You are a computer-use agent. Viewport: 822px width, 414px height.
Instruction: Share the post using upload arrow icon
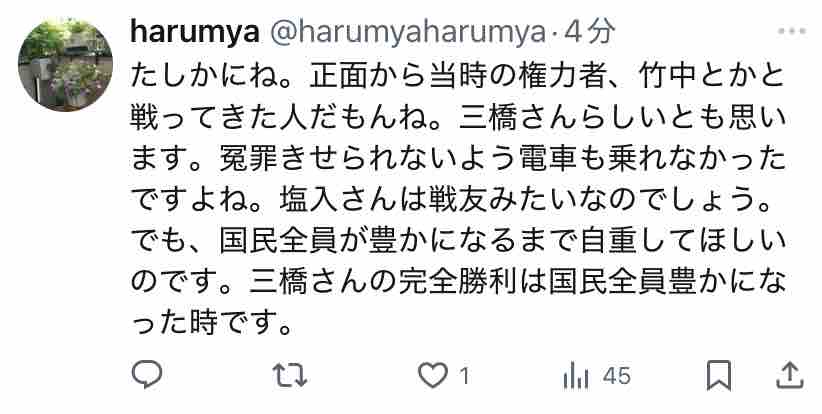[790, 376]
